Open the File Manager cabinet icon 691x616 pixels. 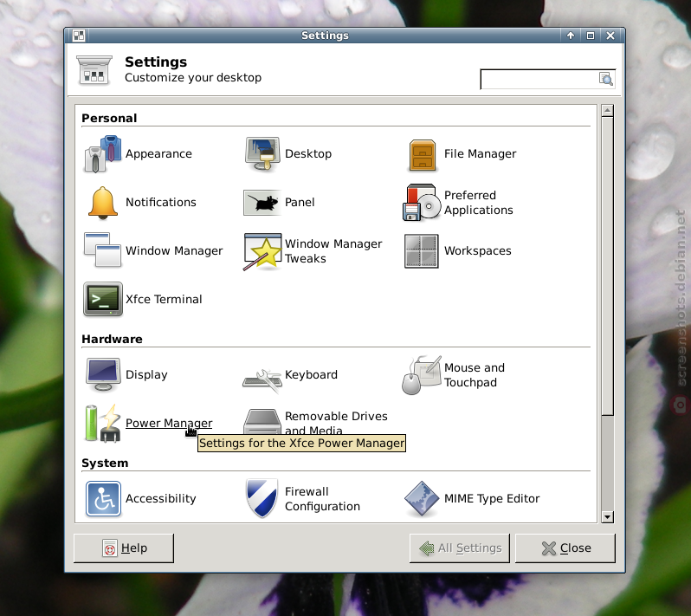pos(423,155)
